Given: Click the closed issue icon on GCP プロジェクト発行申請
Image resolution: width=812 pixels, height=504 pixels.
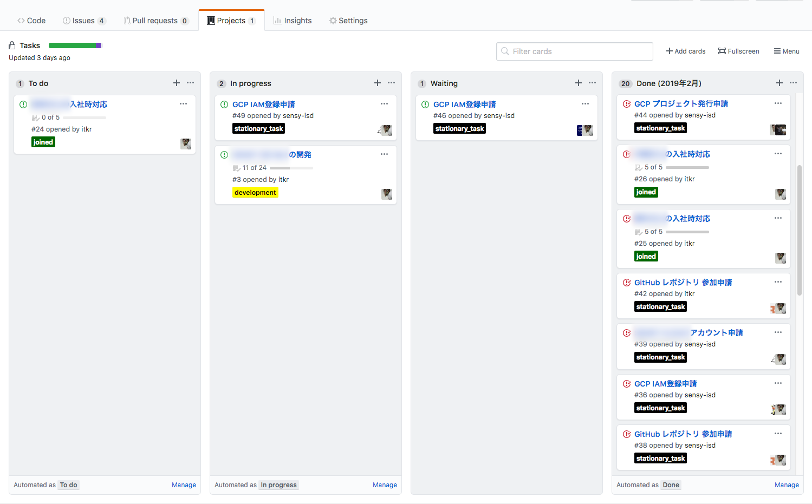Looking at the screenshot, I should click(x=627, y=103).
